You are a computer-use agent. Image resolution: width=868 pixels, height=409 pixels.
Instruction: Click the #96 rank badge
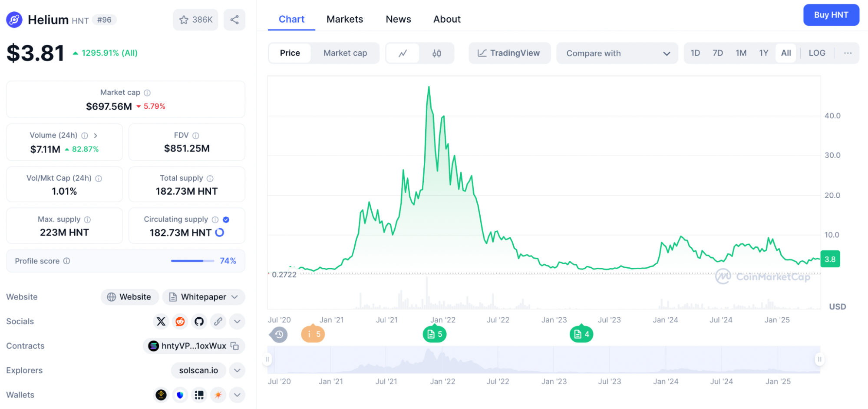click(x=104, y=20)
